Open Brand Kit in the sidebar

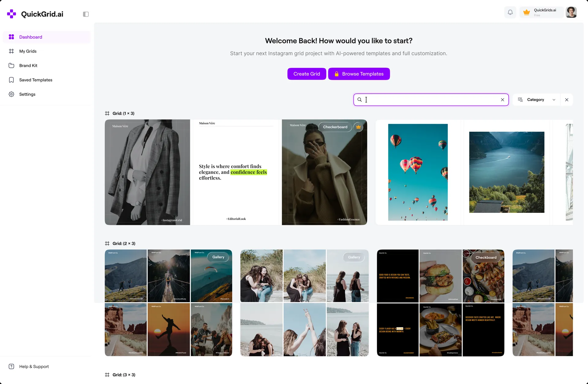point(47,66)
